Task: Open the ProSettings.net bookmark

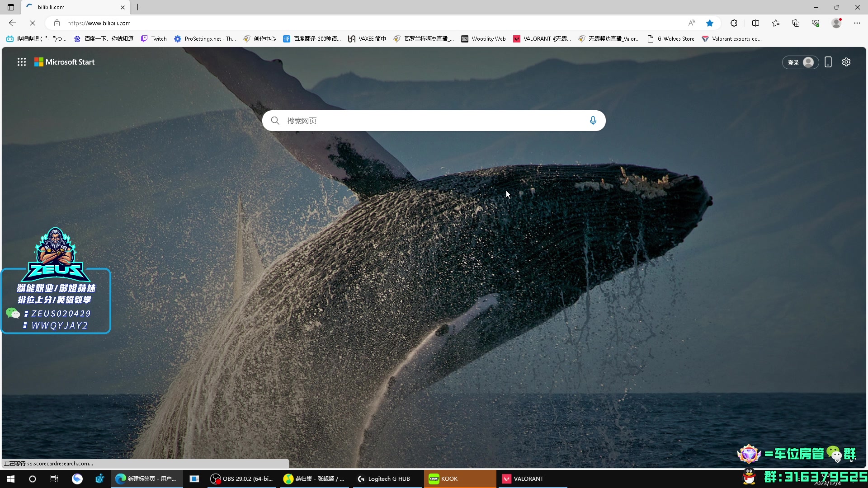Action: (205, 39)
